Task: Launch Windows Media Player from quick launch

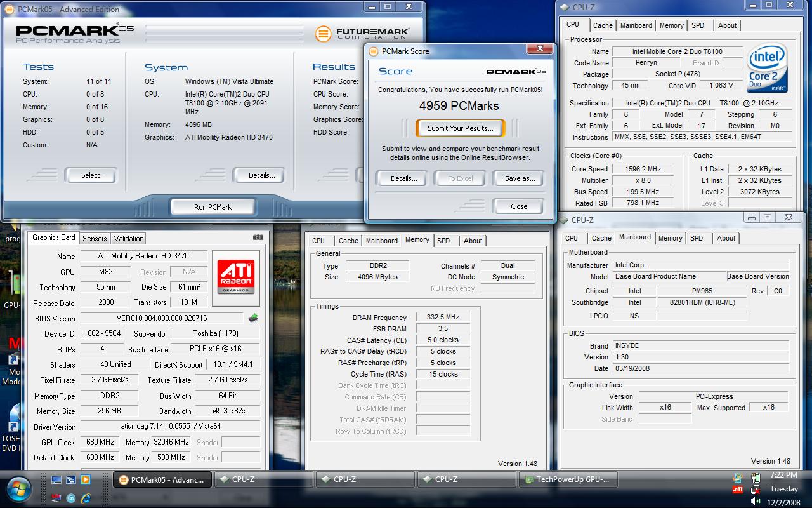Action: 86,479
